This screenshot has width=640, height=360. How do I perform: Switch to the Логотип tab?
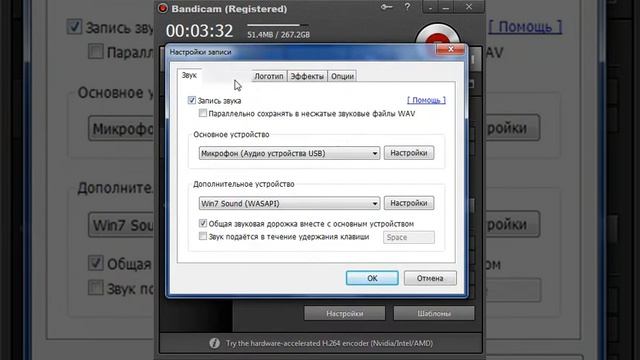click(269, 76)
